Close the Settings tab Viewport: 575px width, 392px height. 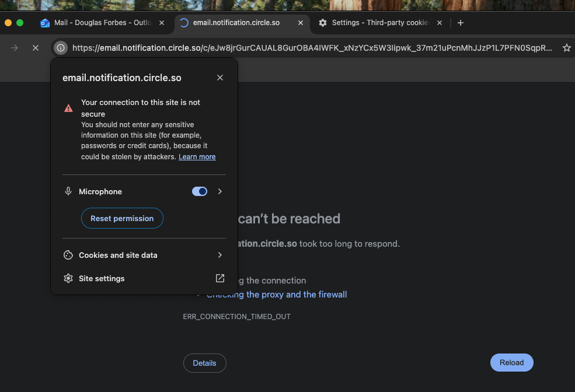click(440, 23)
